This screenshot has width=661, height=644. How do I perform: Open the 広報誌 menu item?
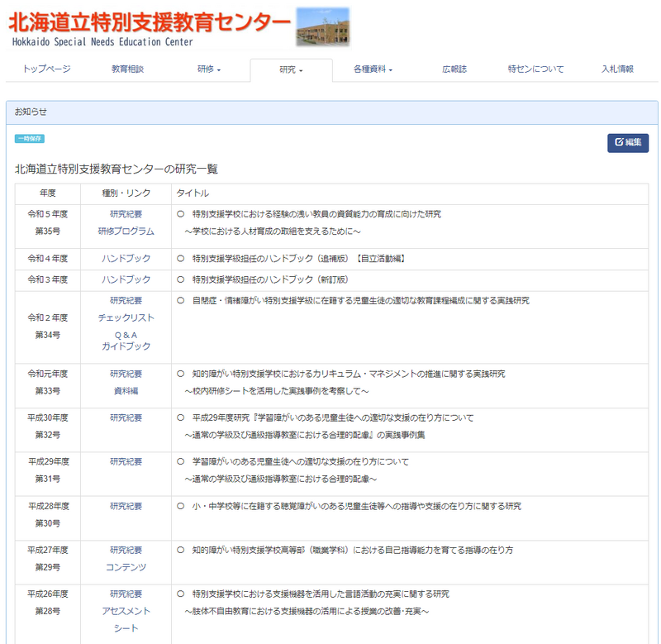point(454,69)
